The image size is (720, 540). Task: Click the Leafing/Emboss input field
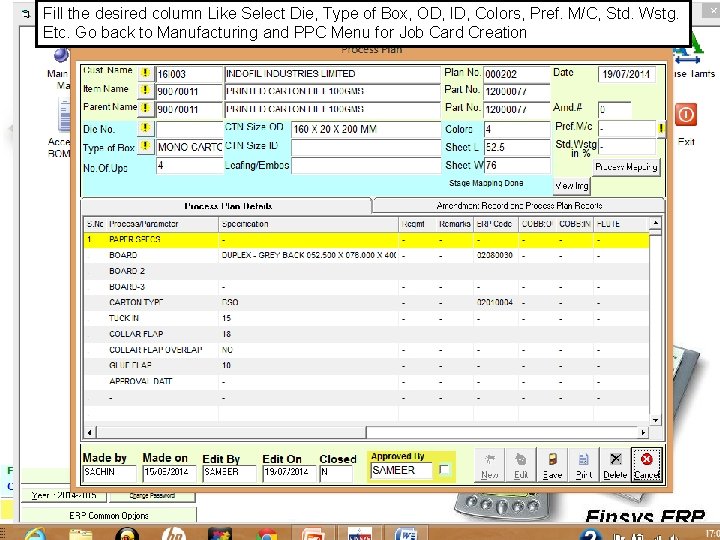(x=366, y=166)
